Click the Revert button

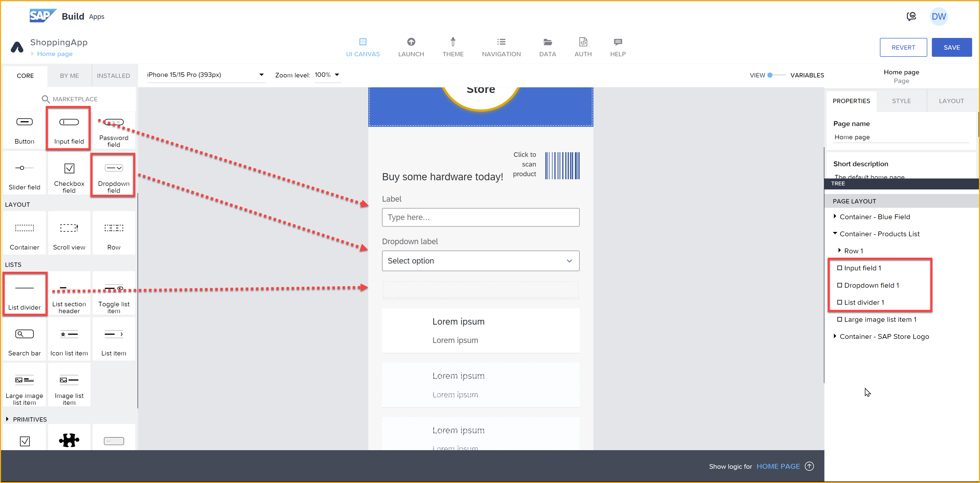click(903, 48)
